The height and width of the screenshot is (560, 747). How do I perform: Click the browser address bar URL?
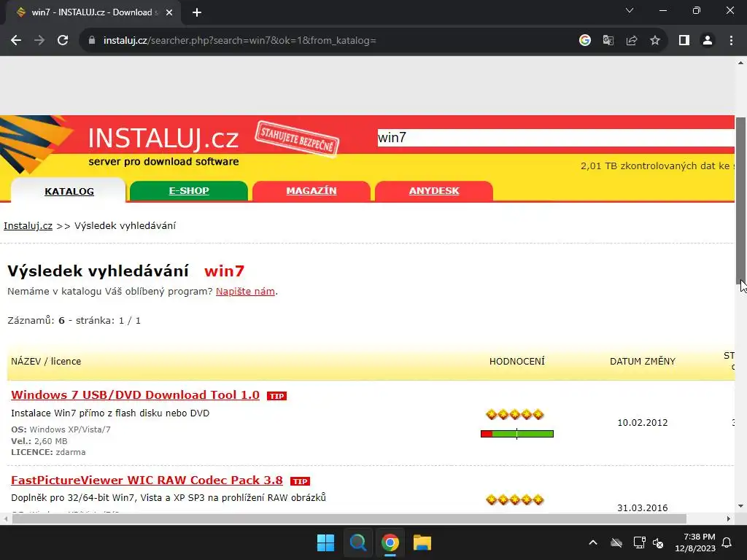(239, 41)
